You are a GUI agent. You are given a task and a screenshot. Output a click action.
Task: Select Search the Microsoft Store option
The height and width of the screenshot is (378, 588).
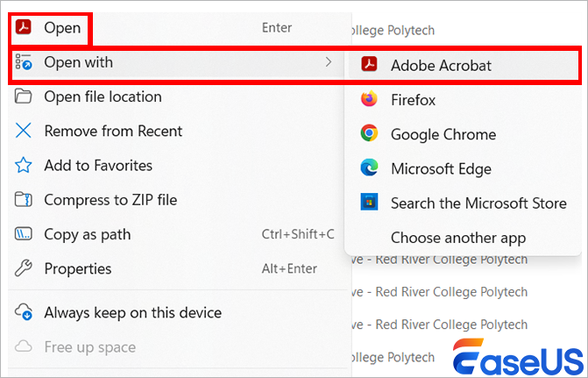point(478,203)
